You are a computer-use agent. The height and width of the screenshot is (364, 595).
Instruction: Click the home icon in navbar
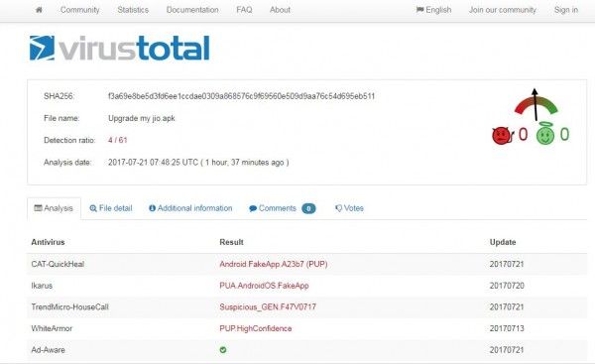click(x=39, y=10)
